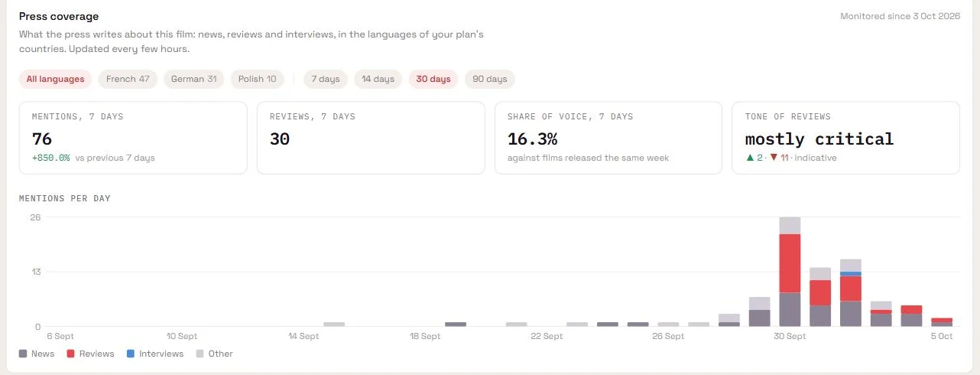Viewport: 980px width, 375px height.
Task: Toggle the News legend swatch
Action: point(23,354)
